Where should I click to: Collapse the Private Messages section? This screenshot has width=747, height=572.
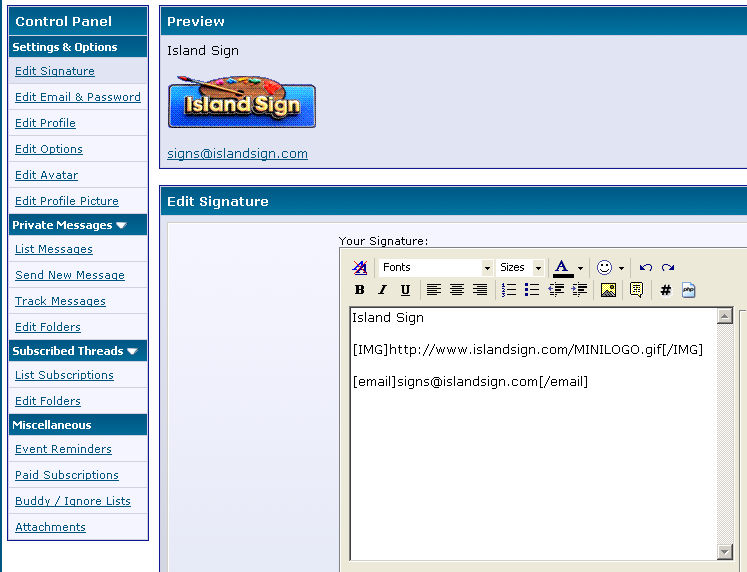coord(121,225)
